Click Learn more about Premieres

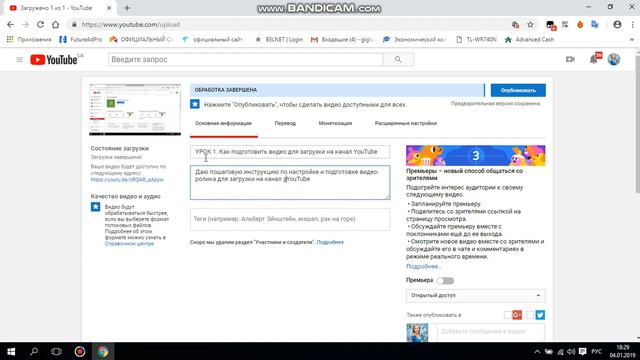pyautogui.click(x=423, y=266)
